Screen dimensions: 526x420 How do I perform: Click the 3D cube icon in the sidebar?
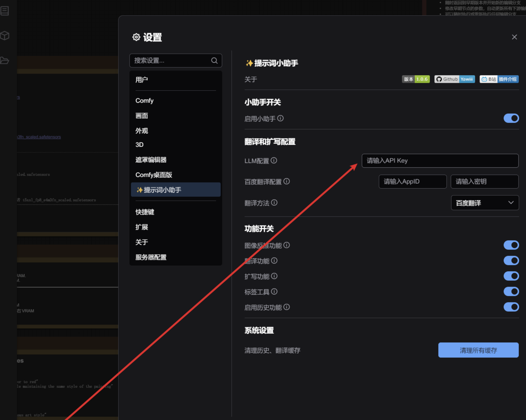(5, 36)
